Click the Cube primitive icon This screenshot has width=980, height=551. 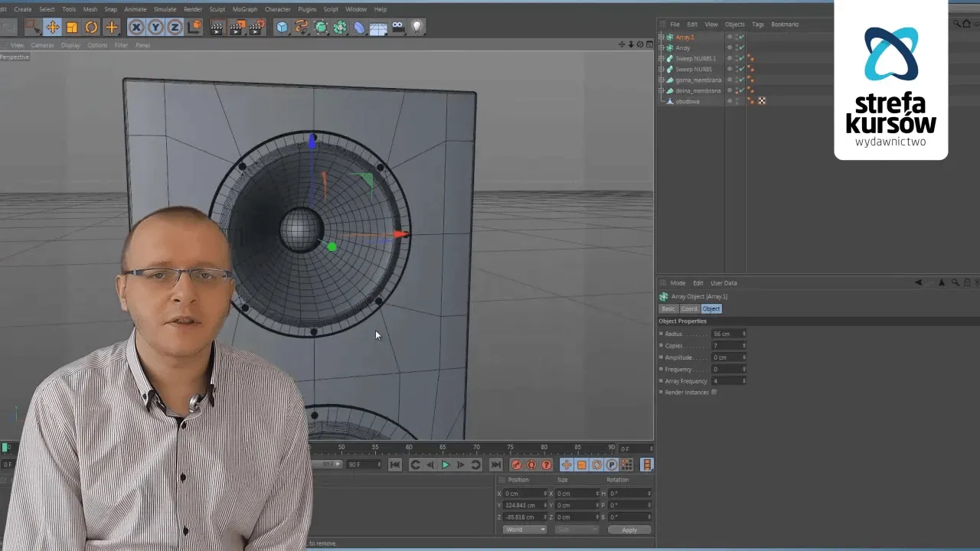(x=283, y=28)
